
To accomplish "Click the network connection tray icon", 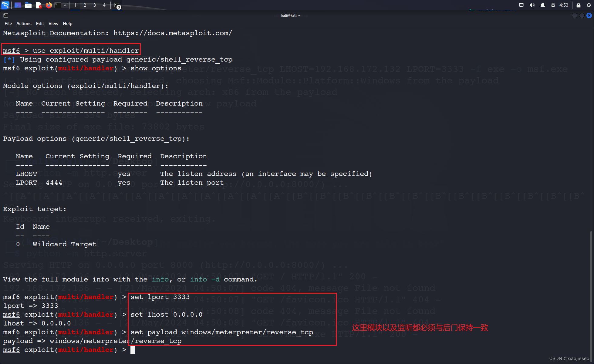I will (x=521, y=5).
